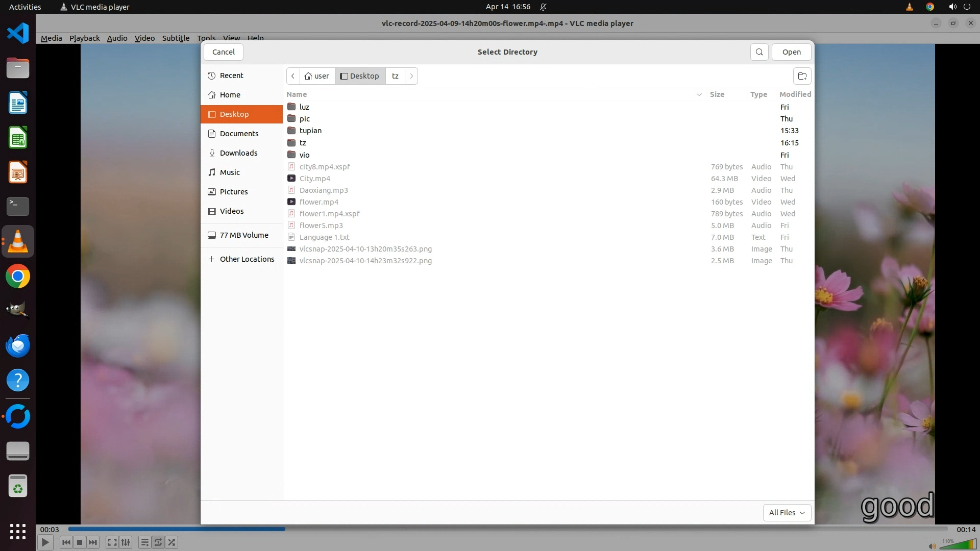Click the Open button
Viewport: 980px width, 551px height.
[x=791, y=52]
